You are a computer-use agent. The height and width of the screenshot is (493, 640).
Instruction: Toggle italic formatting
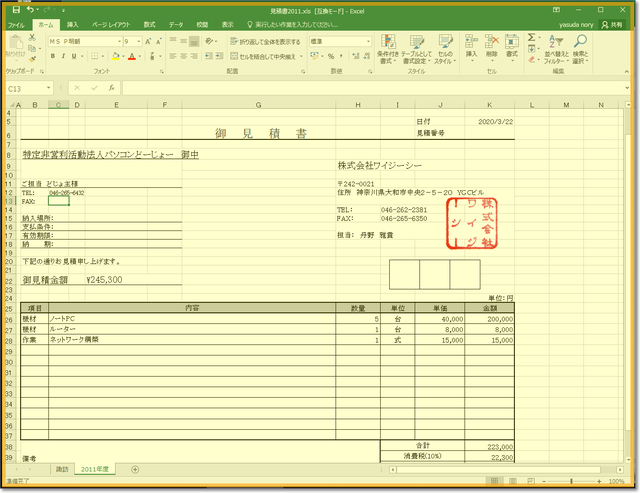click(x=64, y=56)
